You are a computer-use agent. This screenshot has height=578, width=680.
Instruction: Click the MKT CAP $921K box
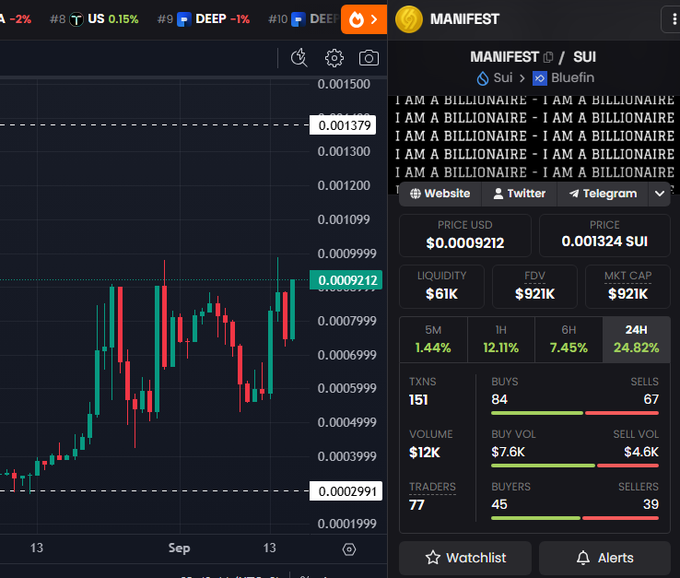coord(628,286)
